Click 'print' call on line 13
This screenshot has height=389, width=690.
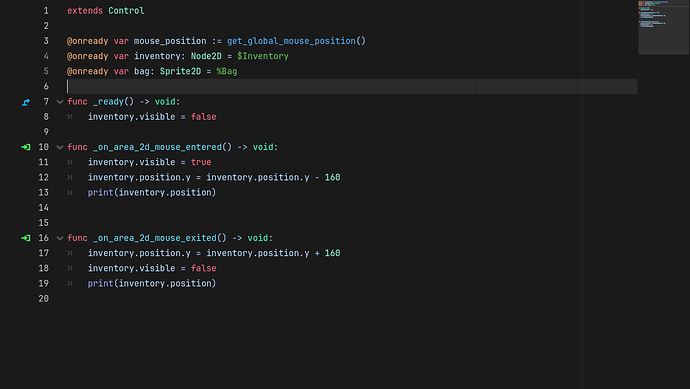(100, 193)
